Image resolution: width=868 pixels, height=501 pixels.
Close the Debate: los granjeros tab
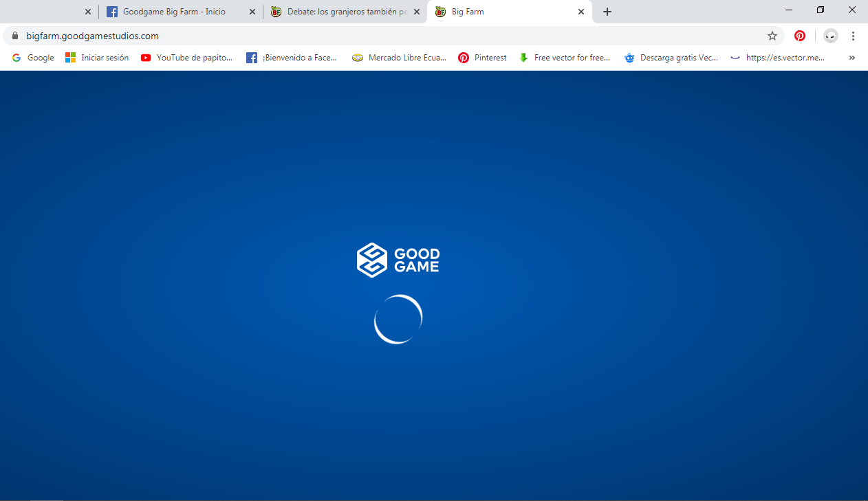417,12
